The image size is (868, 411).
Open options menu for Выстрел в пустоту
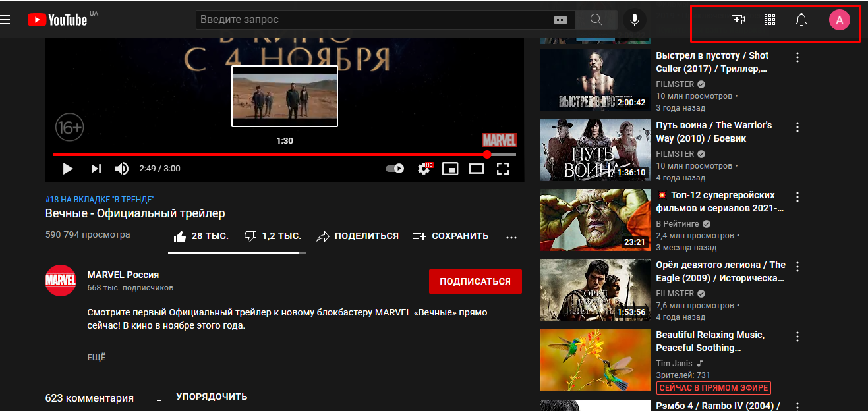pyautogui.click(x=797, y=57)
